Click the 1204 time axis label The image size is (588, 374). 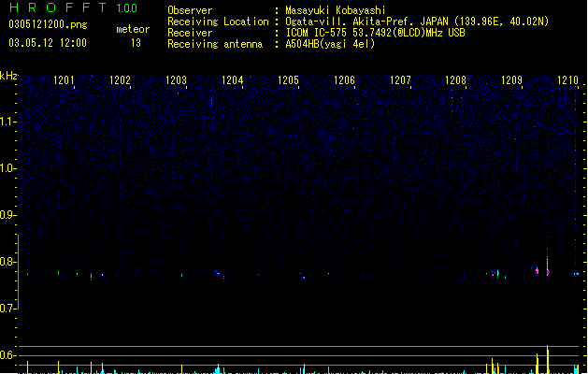coord(233,80)
